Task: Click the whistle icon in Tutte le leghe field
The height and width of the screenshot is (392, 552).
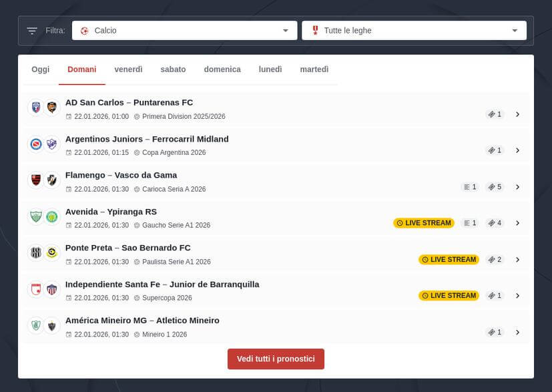Action: click(x=314, y=30)
